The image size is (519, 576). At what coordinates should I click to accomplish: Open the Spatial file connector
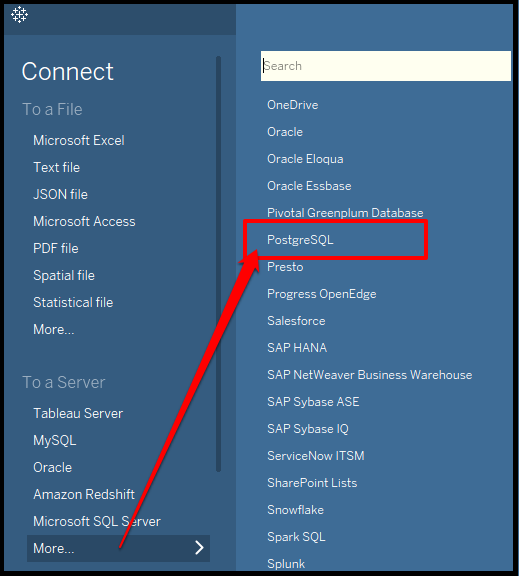[x=64, y=276]
